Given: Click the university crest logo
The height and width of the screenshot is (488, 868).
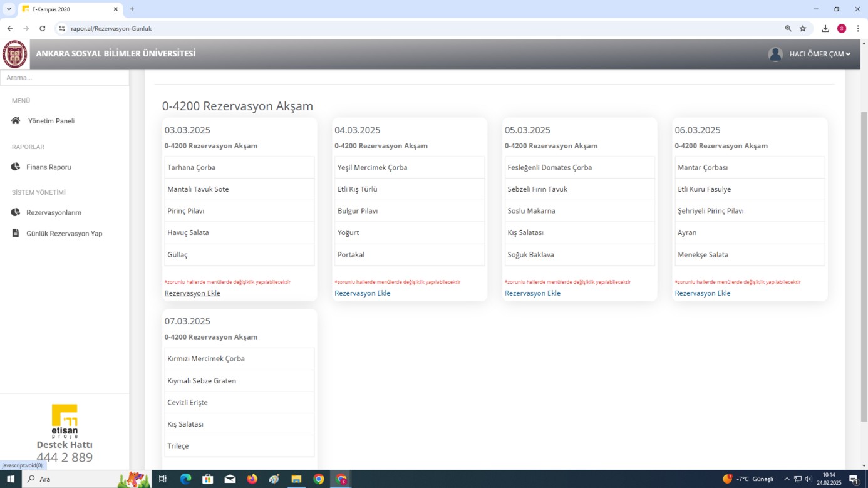Looking at the screenshot, I should [x=15, y=54].
